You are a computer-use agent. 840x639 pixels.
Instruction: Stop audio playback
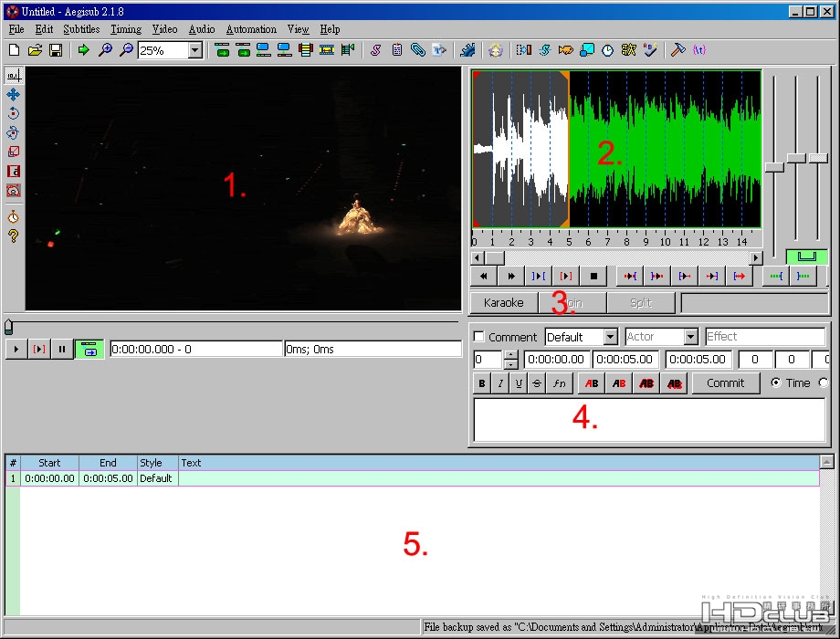[x=593, y=276]
